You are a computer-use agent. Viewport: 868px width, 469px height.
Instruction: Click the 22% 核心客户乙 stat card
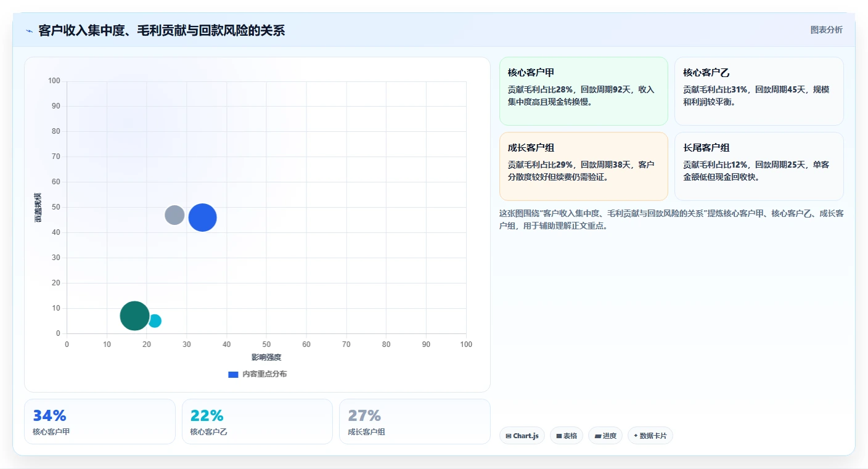[257, 422]
